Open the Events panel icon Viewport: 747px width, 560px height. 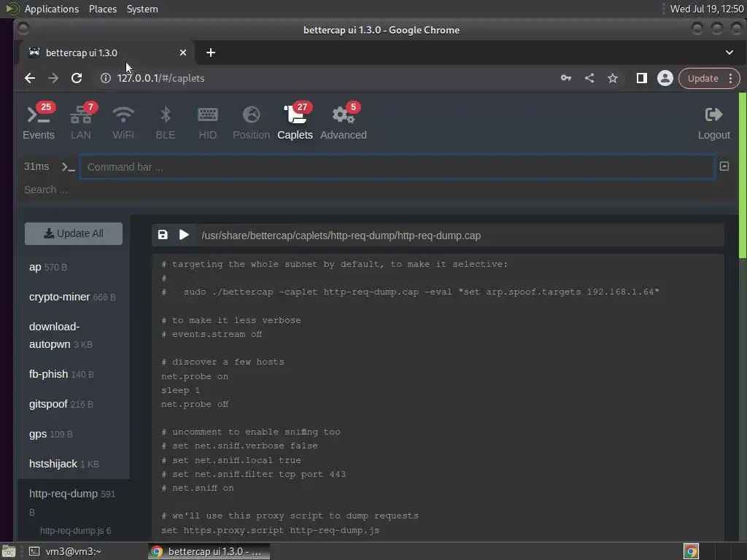(39, 122)
